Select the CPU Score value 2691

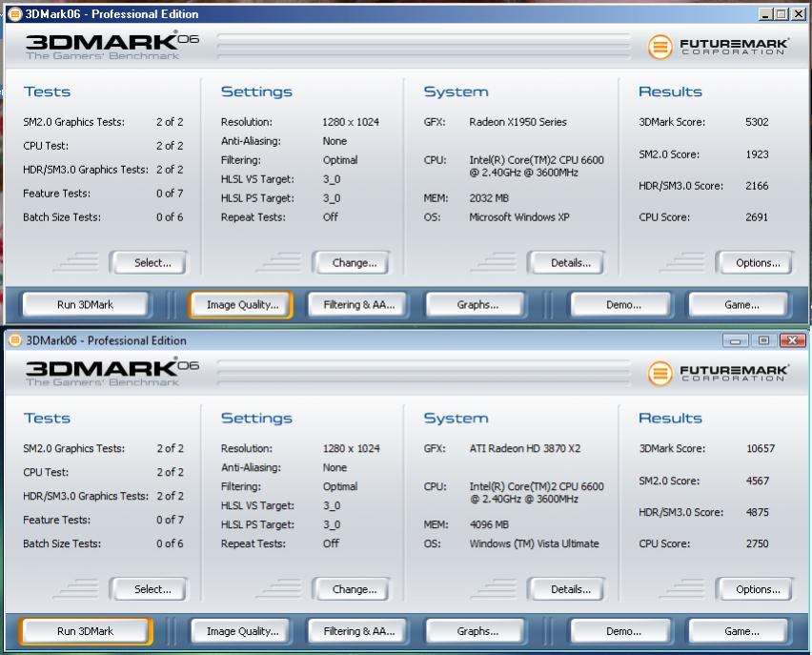tap(757, 217)
